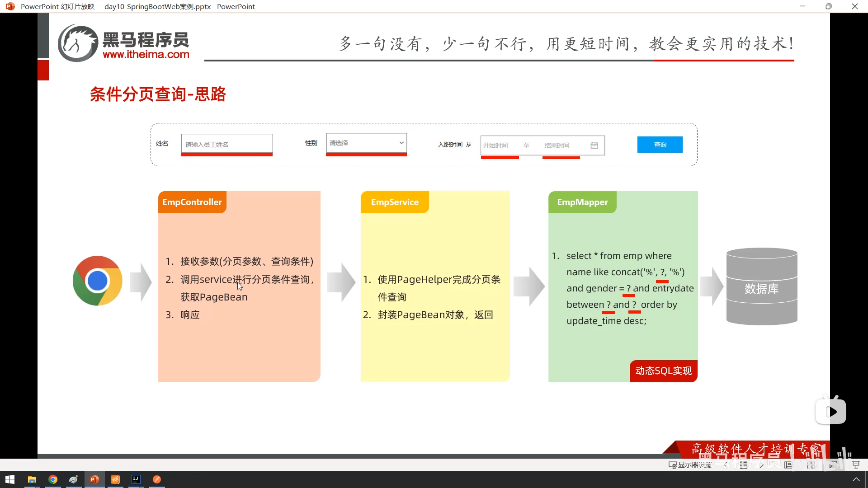Click the blue 查询 search button
Screen dimensions: 868x488
(x=660, y=145)
